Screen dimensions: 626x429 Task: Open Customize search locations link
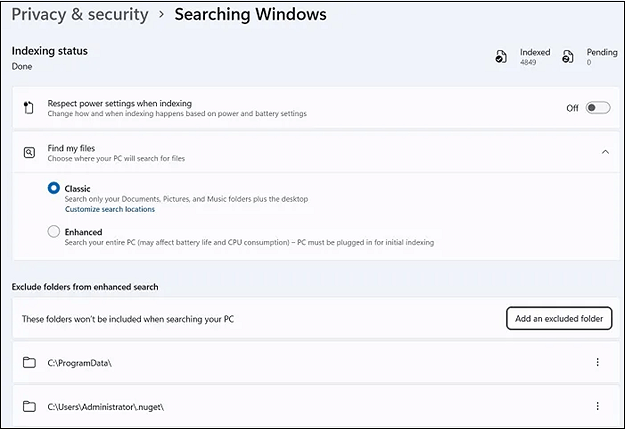pyautogui.click(x=110, y=209)
